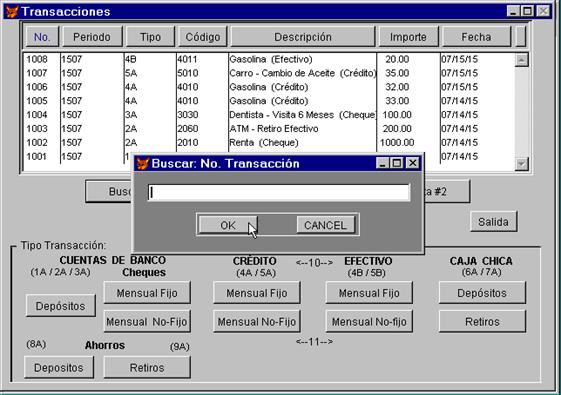
Task: Click 'Carro - Cambio de Aceite (Crédito)' description
Action: click(x=303, y=73)
